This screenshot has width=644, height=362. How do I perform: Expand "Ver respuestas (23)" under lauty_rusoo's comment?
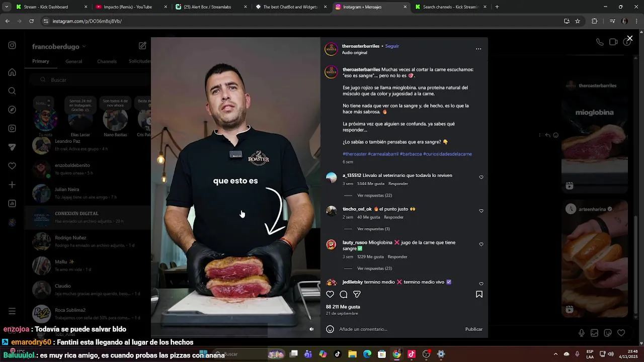tap(374, 268)
